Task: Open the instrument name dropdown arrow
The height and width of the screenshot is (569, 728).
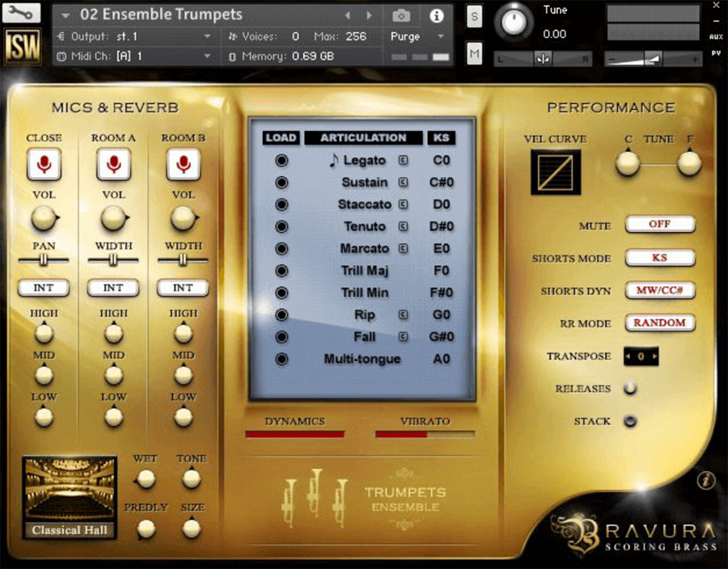Action: (x=66, y=16)
